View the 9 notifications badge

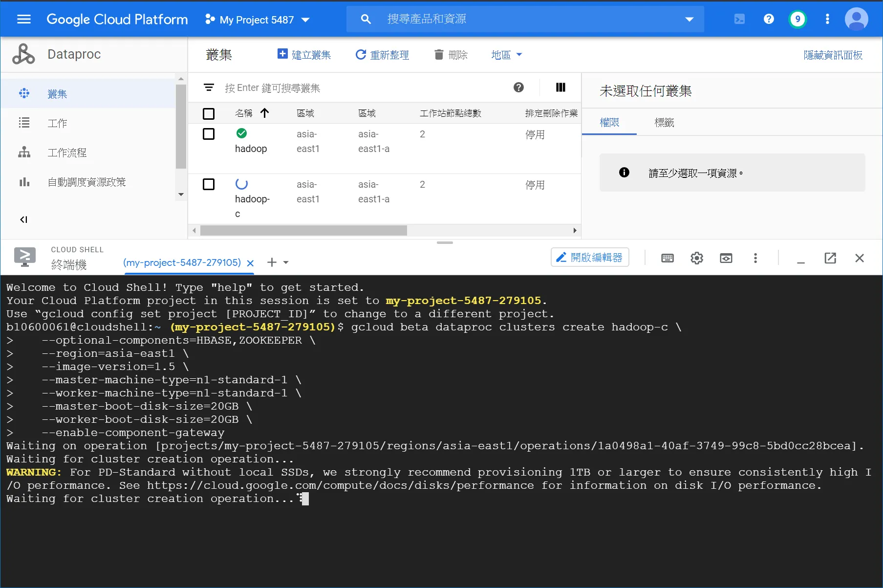click(x=797, y=19)
